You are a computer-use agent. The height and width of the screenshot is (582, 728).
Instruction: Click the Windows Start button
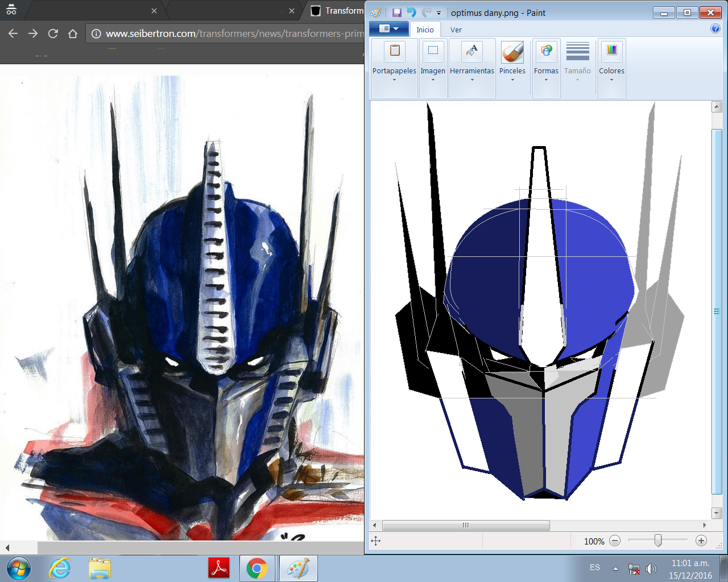click(18, 568)
